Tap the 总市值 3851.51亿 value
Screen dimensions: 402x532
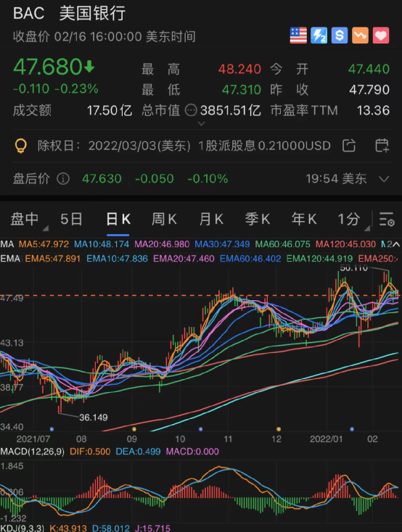[x=231, y=111]
